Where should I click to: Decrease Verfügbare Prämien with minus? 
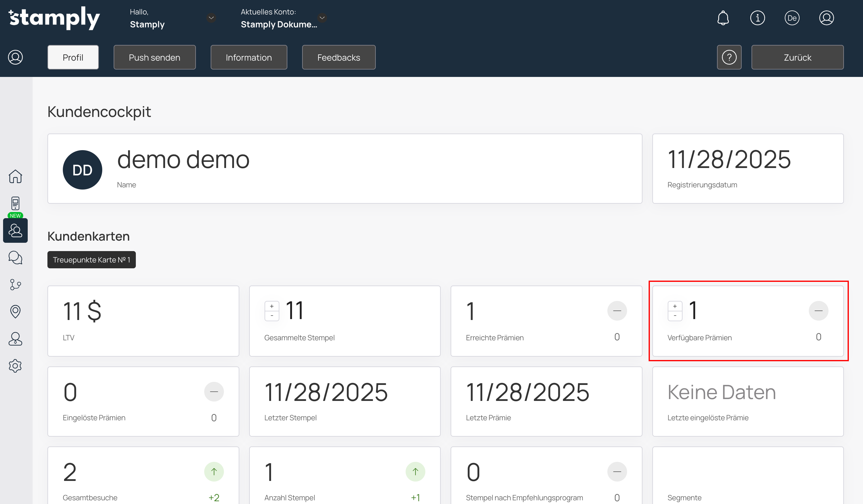click(x=675, y=315)
